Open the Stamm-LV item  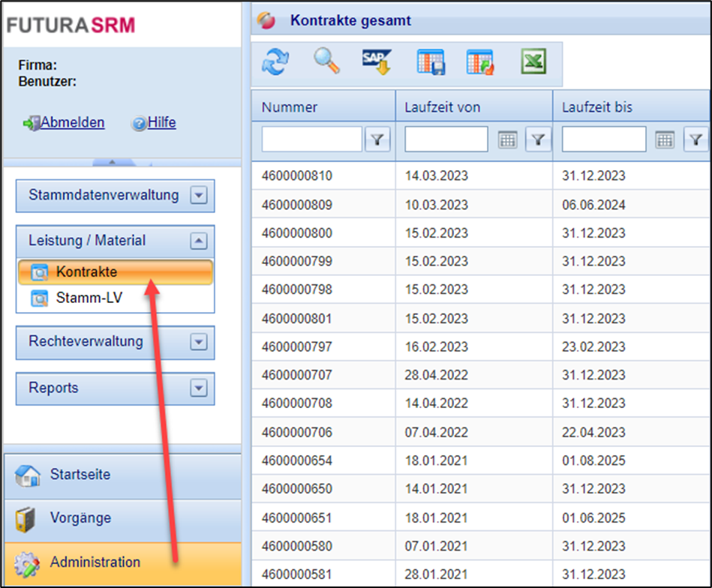[x=89, y=298]
